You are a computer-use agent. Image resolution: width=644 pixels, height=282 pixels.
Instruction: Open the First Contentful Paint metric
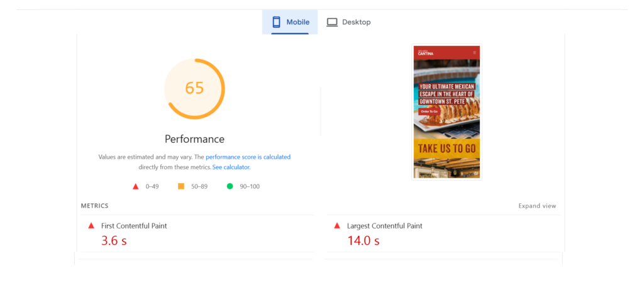pos(134,225)
